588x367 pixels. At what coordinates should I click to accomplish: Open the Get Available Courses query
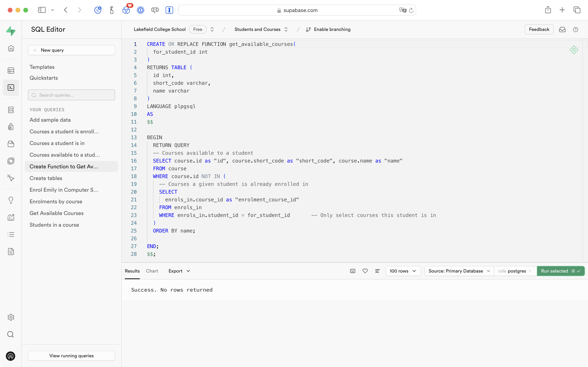tap(57, 213)
